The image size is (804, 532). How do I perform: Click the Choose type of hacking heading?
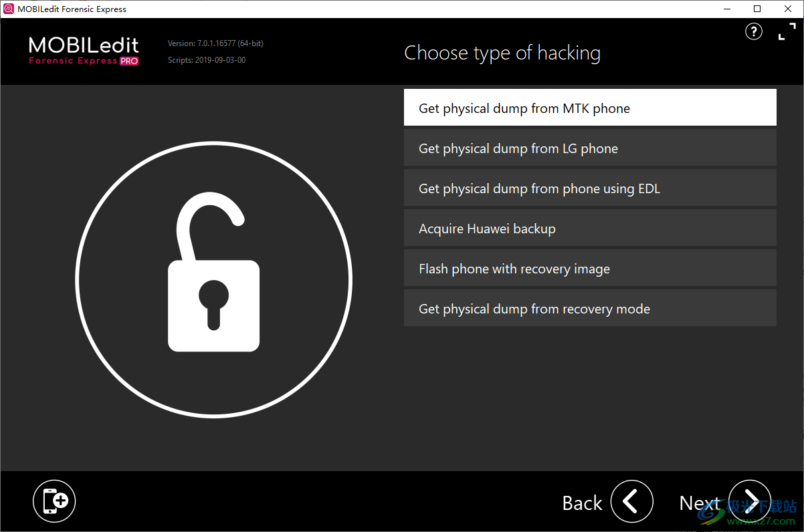click(502, 53)
